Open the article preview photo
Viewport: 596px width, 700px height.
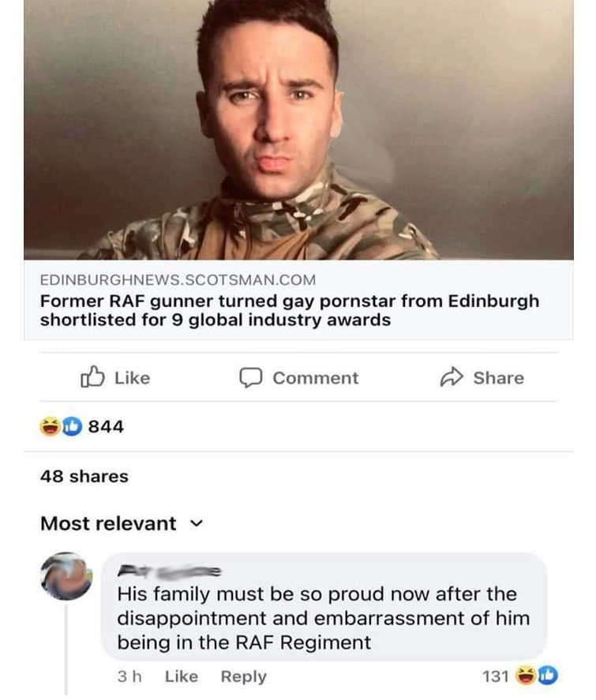click(x=298, y=130)
